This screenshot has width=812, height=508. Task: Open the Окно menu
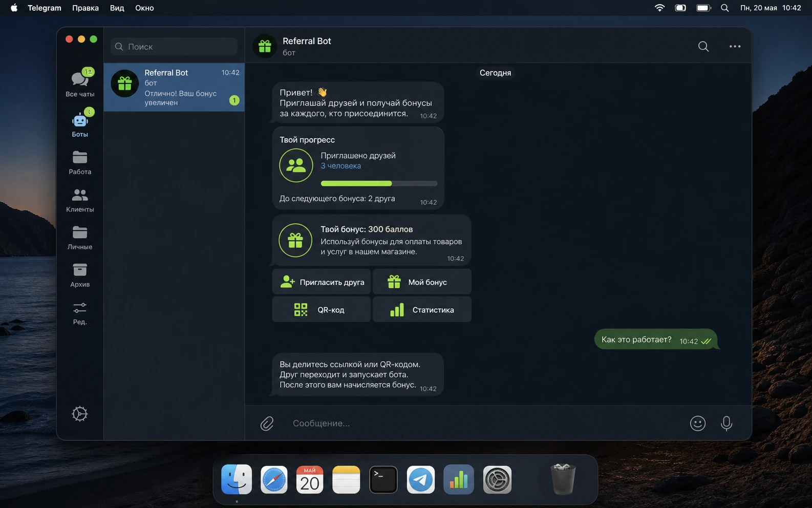point(144,8)
